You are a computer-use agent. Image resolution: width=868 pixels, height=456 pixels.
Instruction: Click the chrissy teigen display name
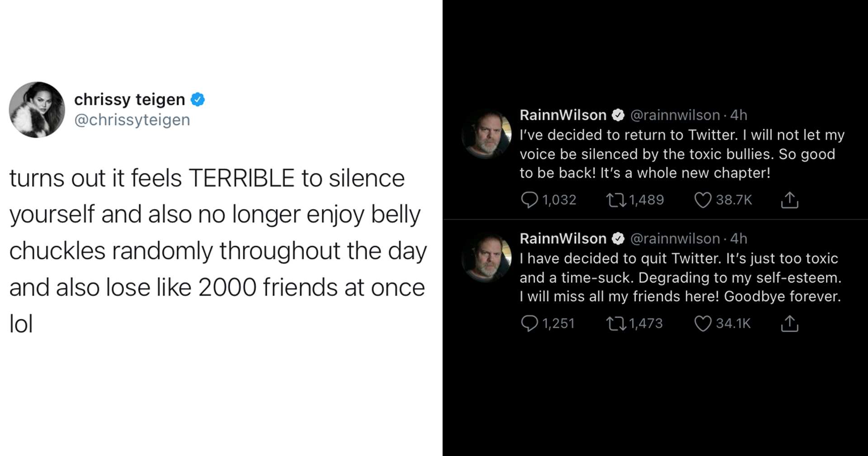129,100
